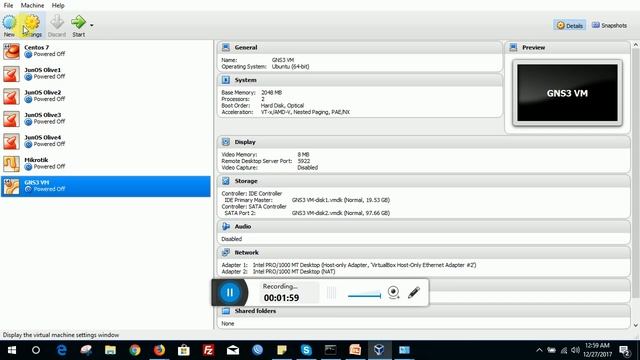Image resolution: width=640 pixels, height=360 pixels.
Task: Open the General section header link
Action: tap(246, 47)
